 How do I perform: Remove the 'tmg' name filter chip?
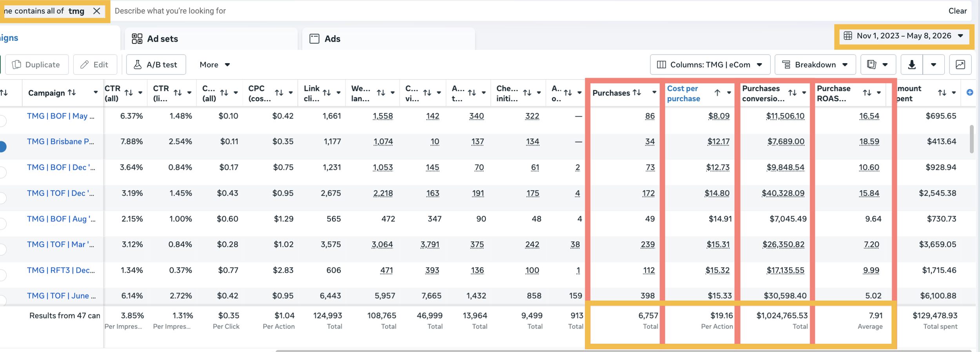click(96, 11)
